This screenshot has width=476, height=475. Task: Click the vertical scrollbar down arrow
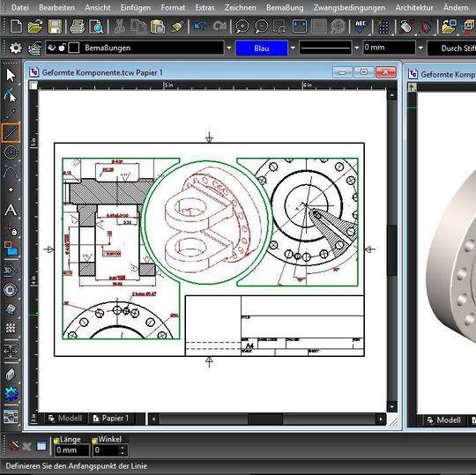tap(392, 407)
